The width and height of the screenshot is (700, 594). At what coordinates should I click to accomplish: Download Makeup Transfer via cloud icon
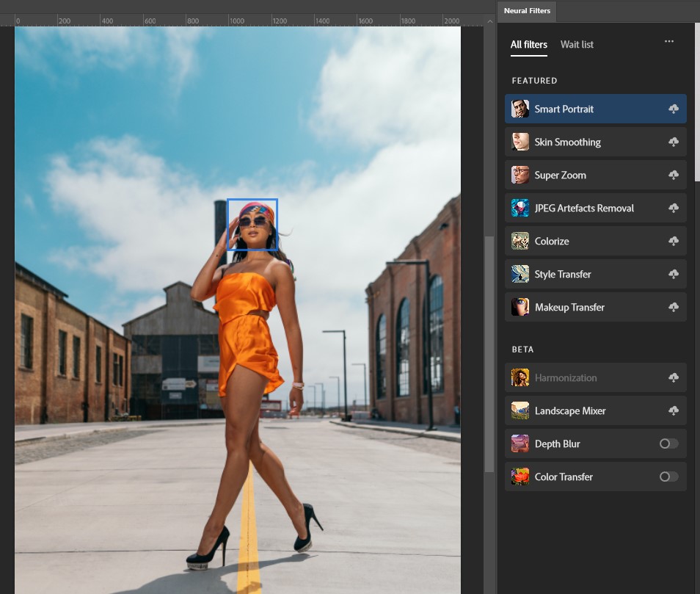(x=673, y=308)
